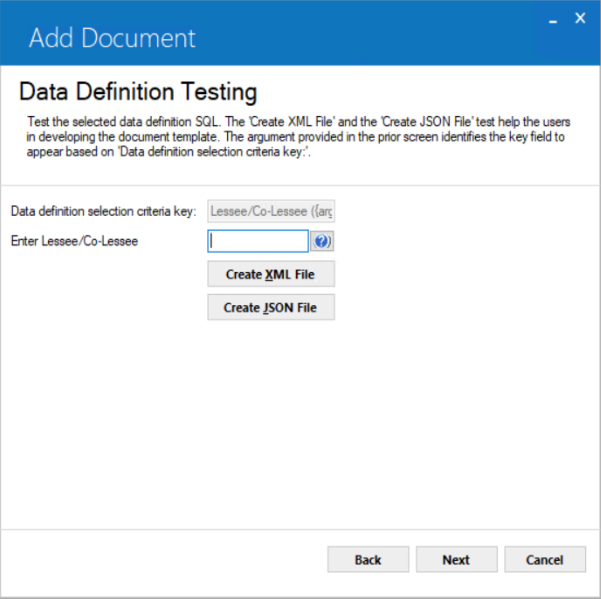The image size is (601, 599).
Task: Minimize the Add Document window
Action: click(x=553, y=21)
